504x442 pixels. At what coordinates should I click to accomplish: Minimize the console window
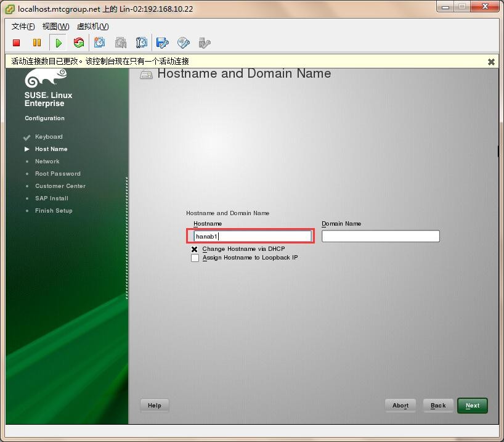click(445, 7)
